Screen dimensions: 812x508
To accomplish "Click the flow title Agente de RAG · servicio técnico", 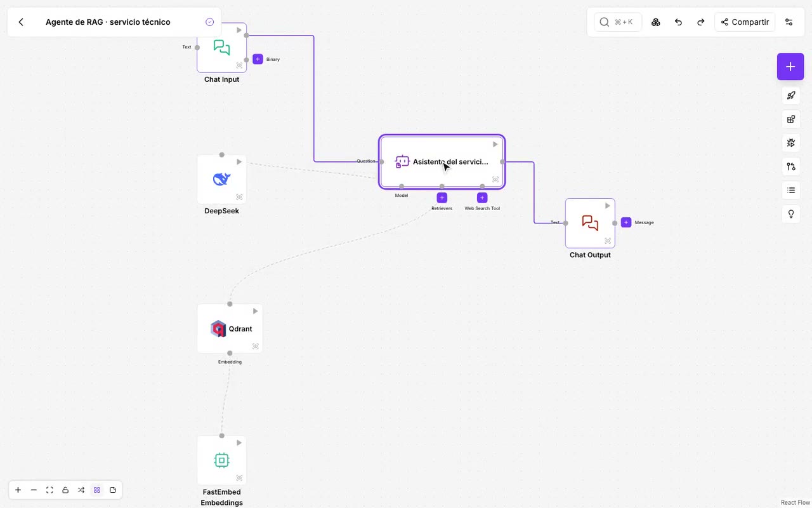I will tap(108, 22).
